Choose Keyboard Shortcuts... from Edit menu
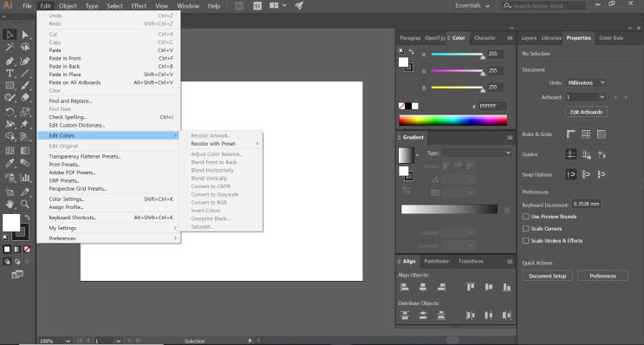The width and height of the screenshot is (644, 345). point(109,218)
